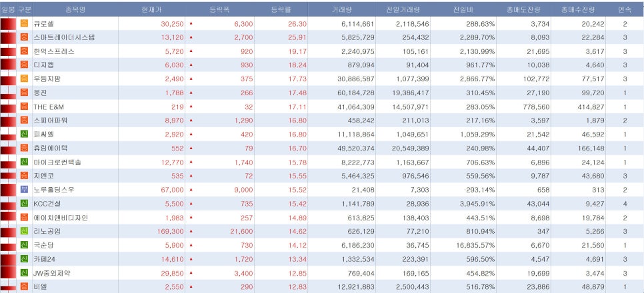Select the stock name 디지캡

pos(43,65)
